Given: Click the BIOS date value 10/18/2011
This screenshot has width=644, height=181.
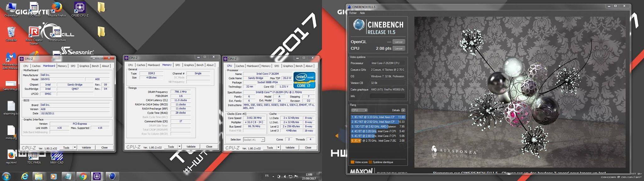Looking at the screenshot, I should [x=75, y=113].
